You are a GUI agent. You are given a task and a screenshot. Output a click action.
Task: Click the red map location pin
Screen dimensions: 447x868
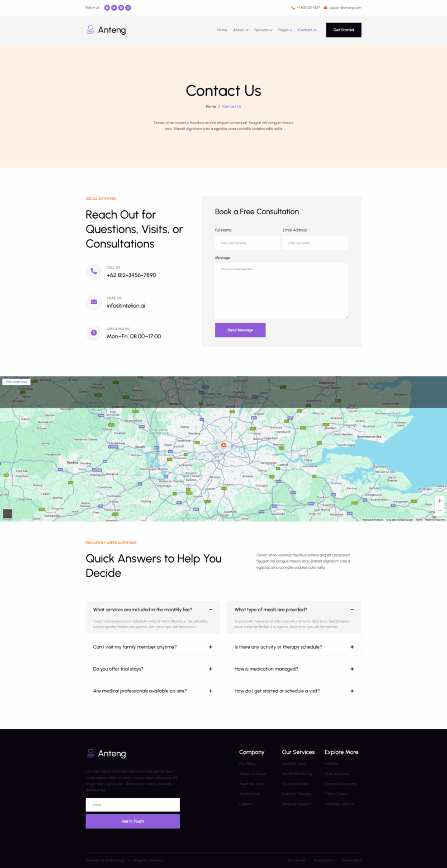pos(223,445)
